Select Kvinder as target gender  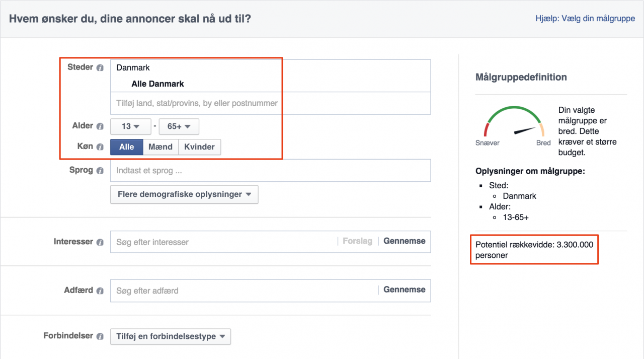click(200, 147)
